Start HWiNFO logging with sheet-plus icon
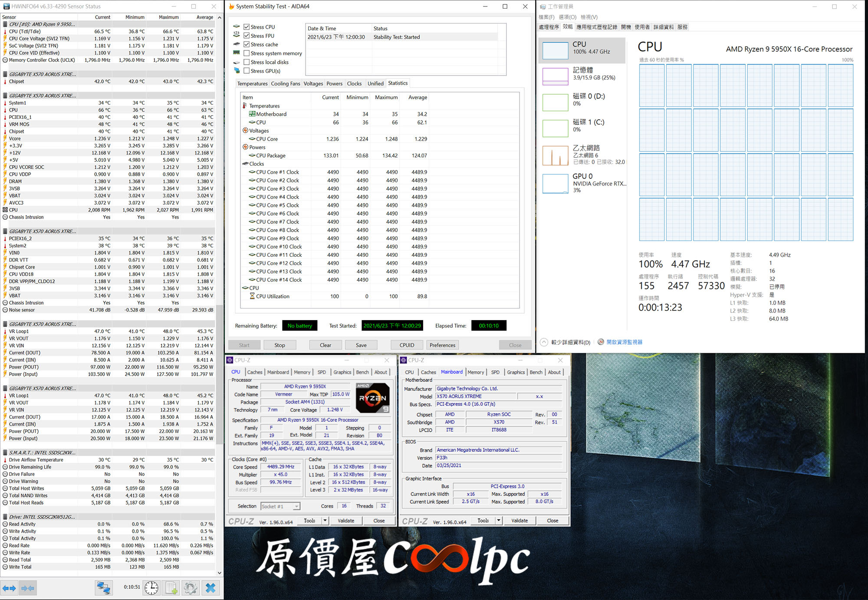Viewport: 868px width, 600px height. [x=171, y=588]
